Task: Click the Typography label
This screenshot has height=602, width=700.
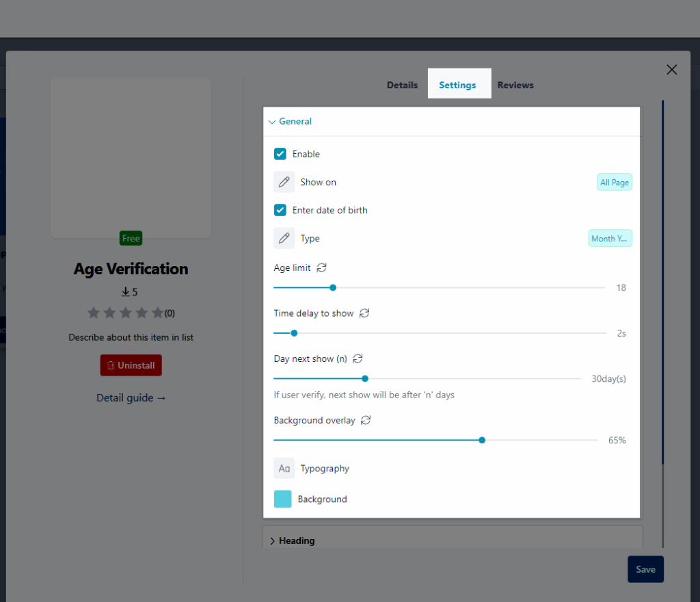Action: coord(325,469)
